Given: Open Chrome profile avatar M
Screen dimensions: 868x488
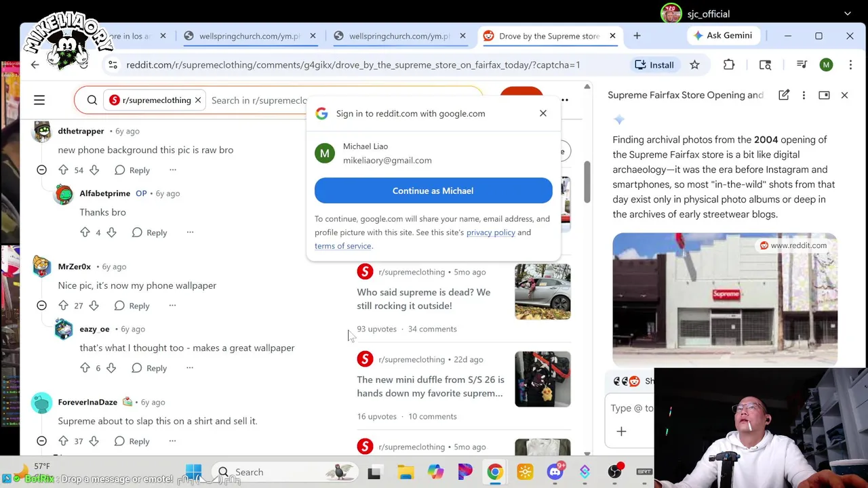Looking at the screenshot, I should [826, 64].
